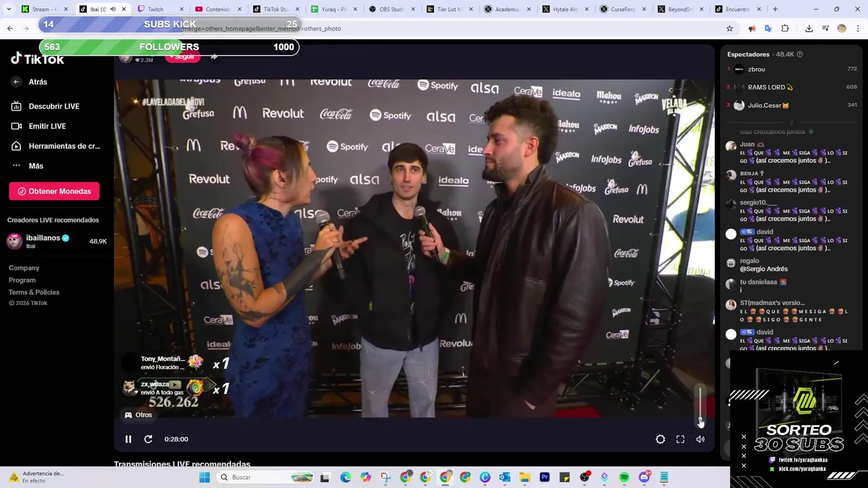The height and width of the screenshot is (488, 868).
Task: Open the player settings gear
Action: pos(660,439)
